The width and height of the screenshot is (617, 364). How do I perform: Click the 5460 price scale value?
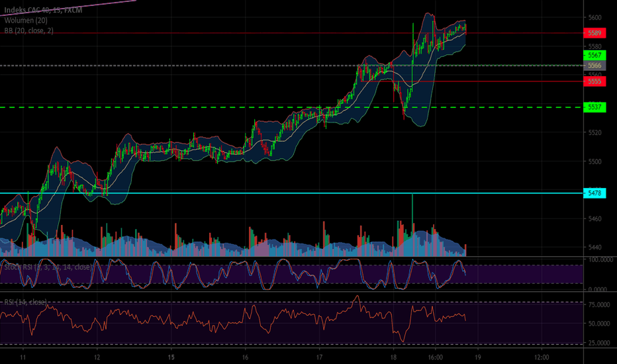[x=594, y=218]
